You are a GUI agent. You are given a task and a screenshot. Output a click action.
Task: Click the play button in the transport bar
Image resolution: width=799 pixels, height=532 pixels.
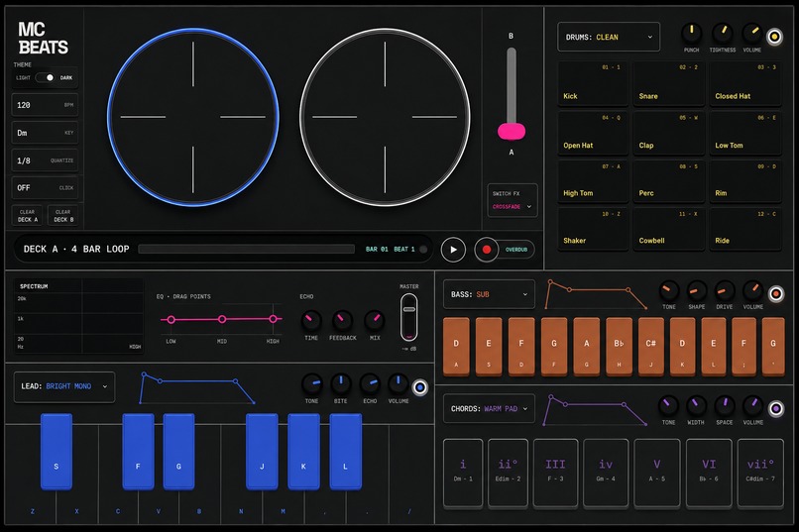[x=453, y=250]
